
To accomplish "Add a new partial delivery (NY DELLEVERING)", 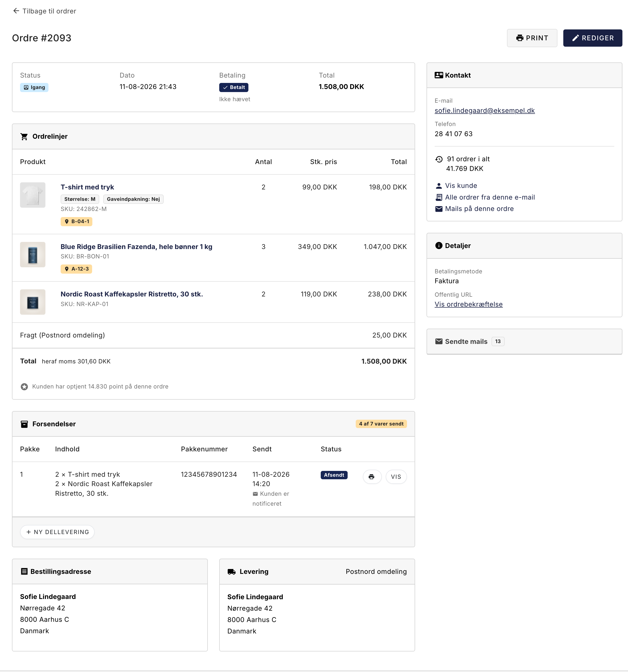I will point(57,532).
